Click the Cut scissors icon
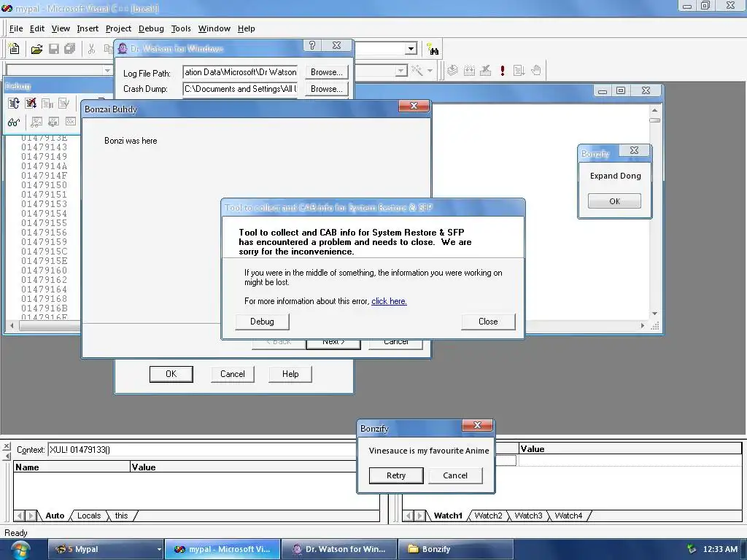The height and width of the screenshot is (560, 747). (91, 49)
